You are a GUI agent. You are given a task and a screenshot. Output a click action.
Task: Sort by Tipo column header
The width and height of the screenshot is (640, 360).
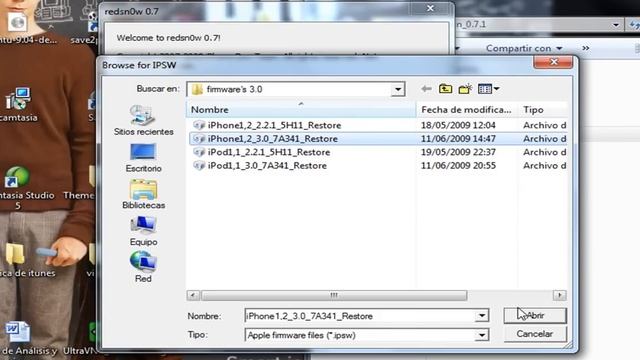[x=543, y=110]
